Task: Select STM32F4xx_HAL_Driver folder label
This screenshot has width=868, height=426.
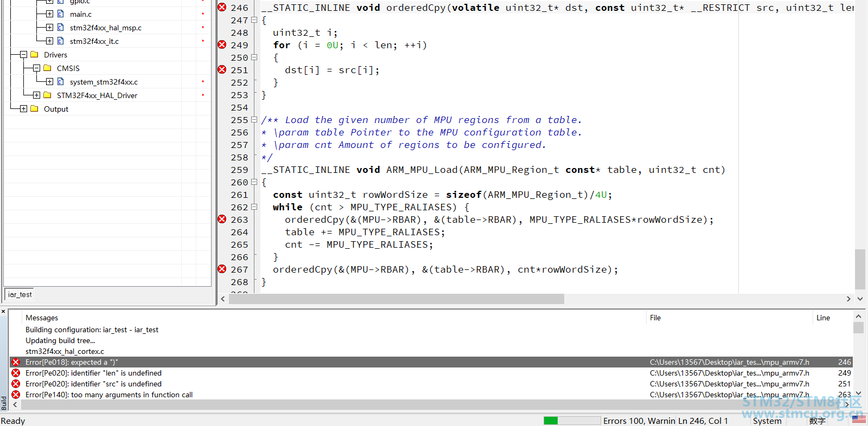Action: [x=97, y=95]
